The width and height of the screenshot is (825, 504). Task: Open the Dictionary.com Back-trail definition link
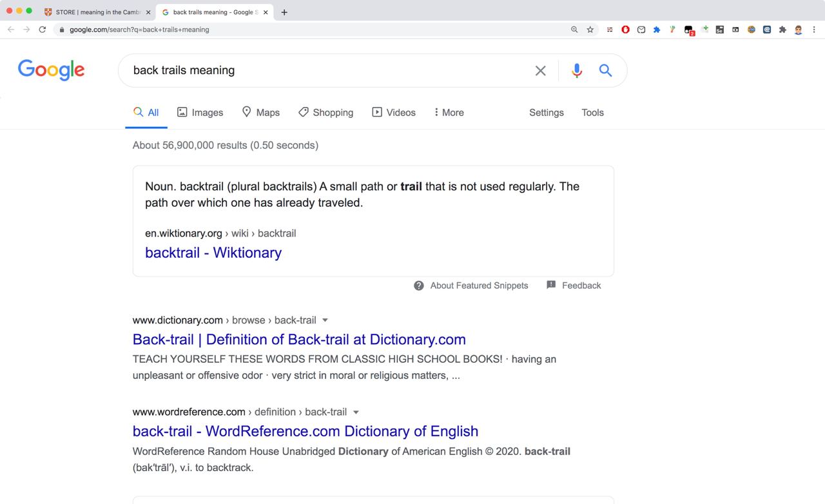[299, 340]
